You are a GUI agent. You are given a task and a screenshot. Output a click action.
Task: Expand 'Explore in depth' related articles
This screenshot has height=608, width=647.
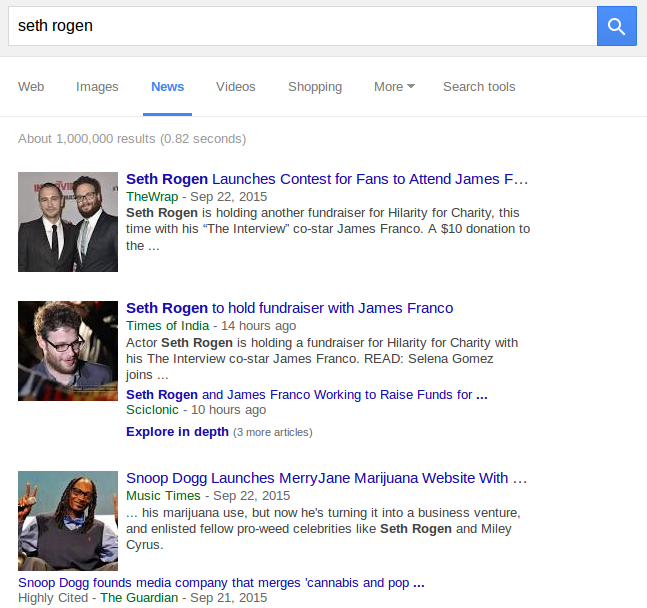pyautogui.click(x=177, y=432)
